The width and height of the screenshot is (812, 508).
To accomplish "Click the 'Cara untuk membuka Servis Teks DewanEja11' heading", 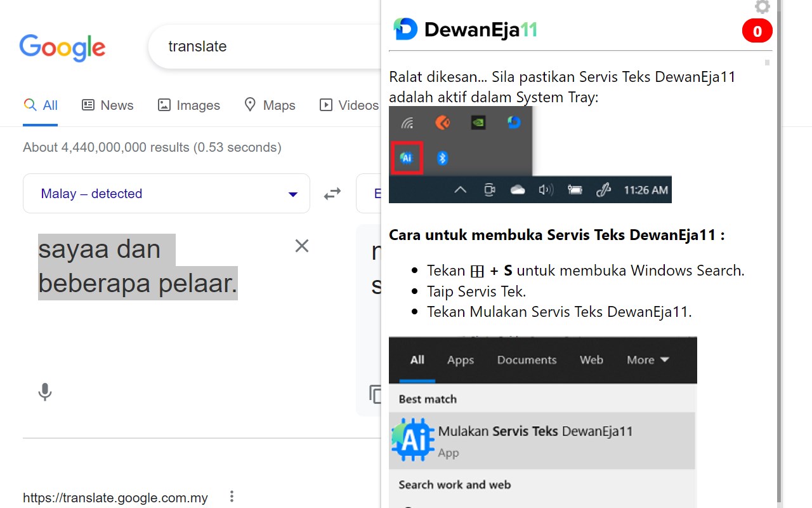I will tap(557, 235).
